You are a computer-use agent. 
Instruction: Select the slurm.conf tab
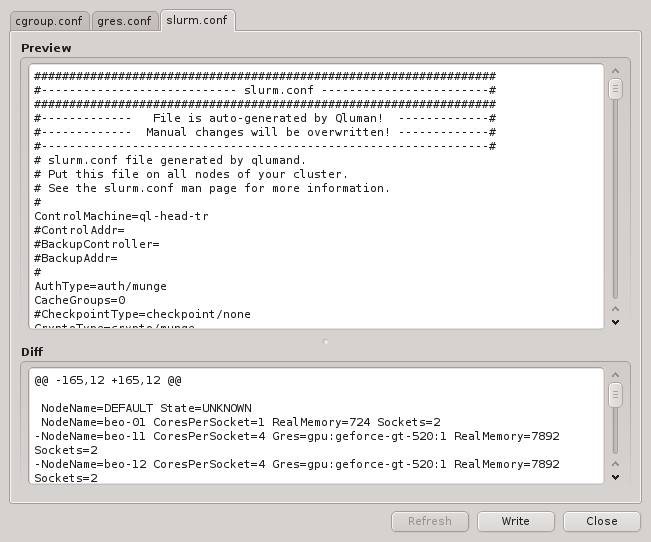click(x=198, y=20)
